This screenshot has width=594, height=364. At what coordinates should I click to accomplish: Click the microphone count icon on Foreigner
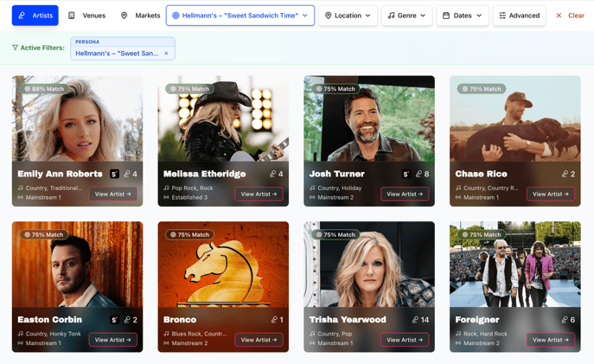point(565,320)
